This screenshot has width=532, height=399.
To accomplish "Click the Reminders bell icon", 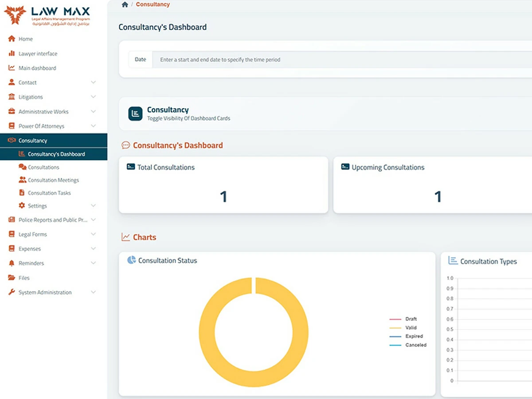I will 12,263.
